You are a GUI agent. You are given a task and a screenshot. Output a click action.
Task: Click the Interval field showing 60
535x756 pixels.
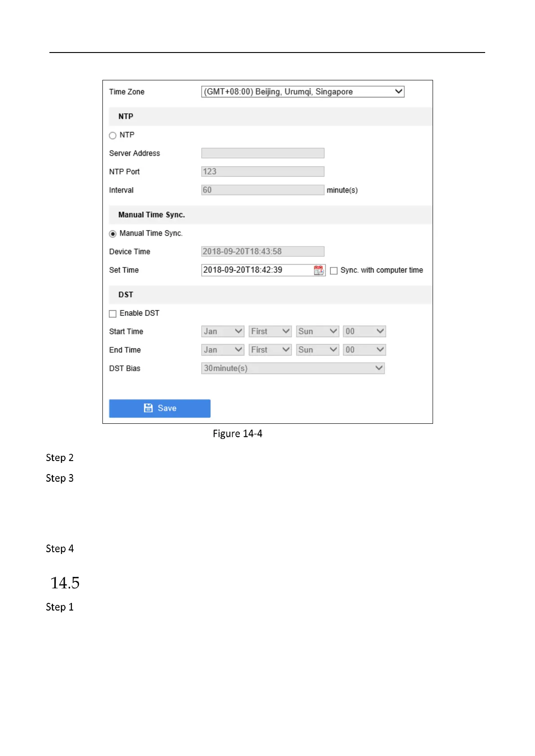point(263,190)
